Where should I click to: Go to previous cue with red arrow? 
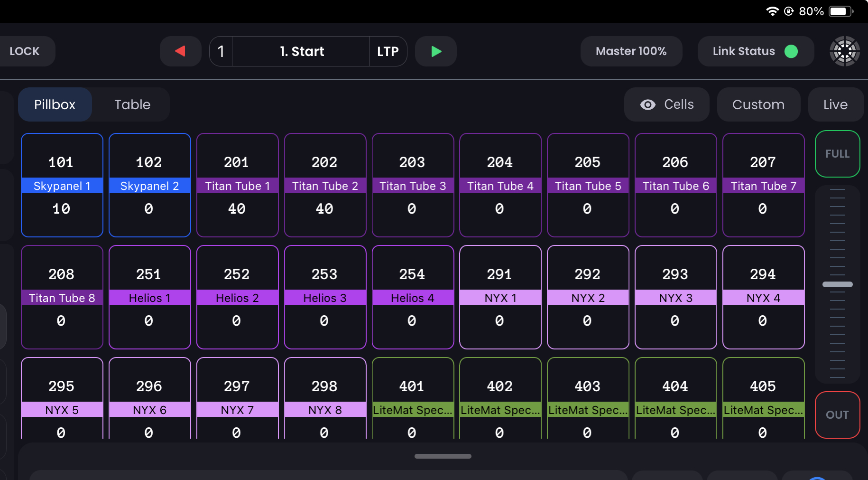(x=180, y=51)
